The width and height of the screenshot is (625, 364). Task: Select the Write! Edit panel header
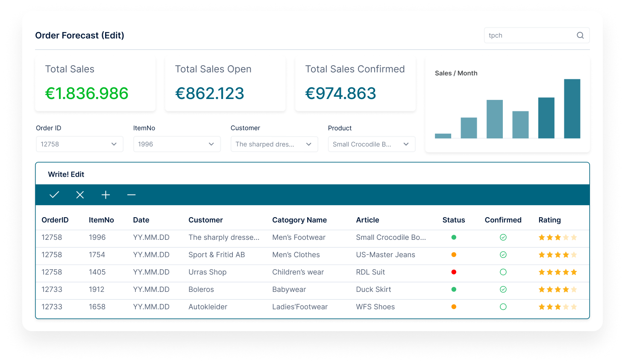66,174
